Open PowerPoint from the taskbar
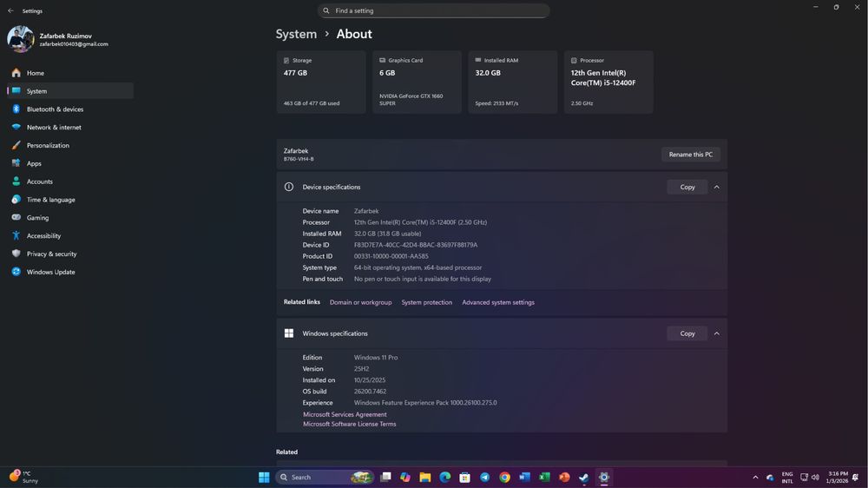 pos(564,477)
